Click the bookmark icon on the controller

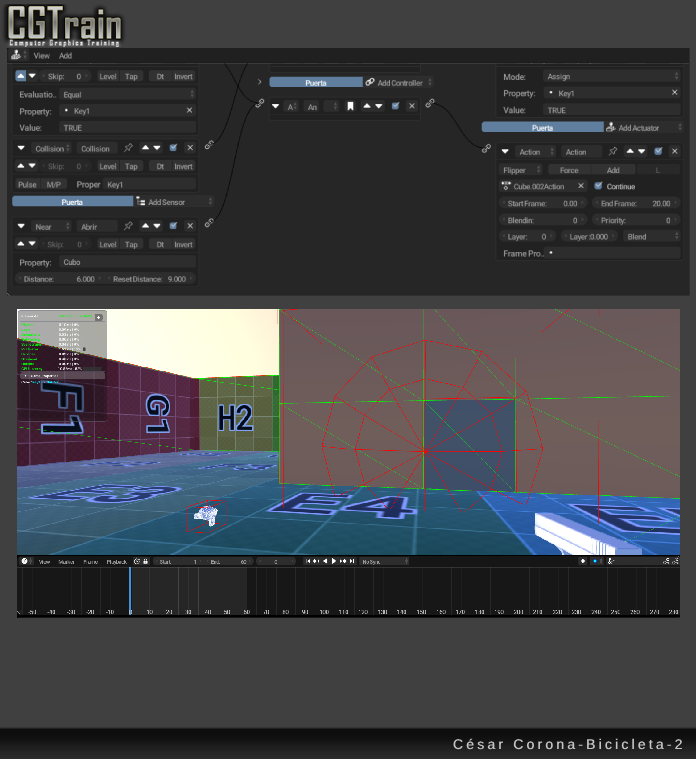pyautogui.click(x=350, y=106)
